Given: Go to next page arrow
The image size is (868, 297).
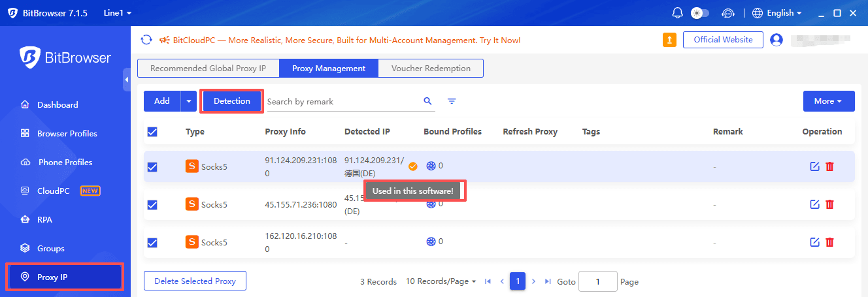Looking at the screenshot, I should pos(533,281).
